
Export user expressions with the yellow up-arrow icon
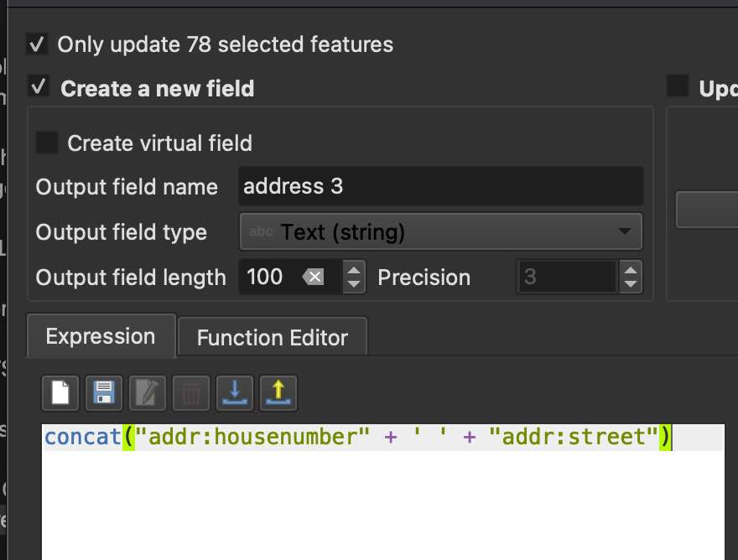click(277, 392)
